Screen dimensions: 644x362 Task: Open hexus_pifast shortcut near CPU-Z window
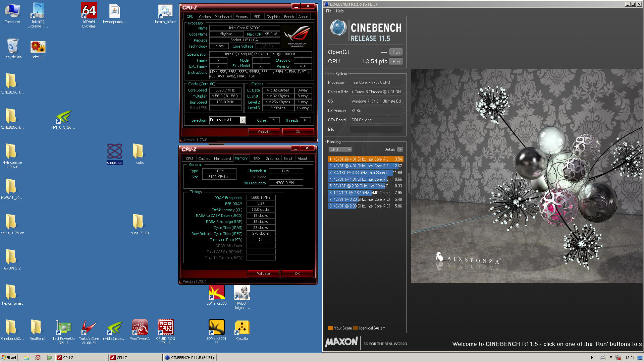165,13
